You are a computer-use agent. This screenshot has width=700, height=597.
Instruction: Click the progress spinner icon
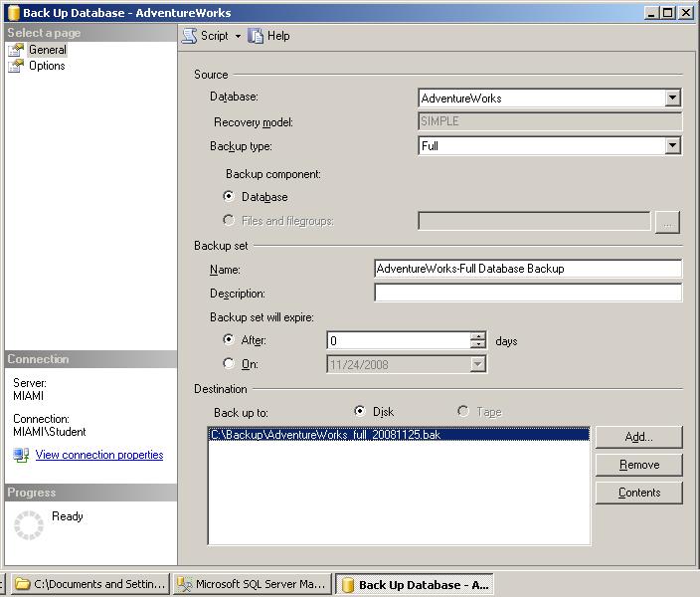pyautogui.click(x=29, y=525)
